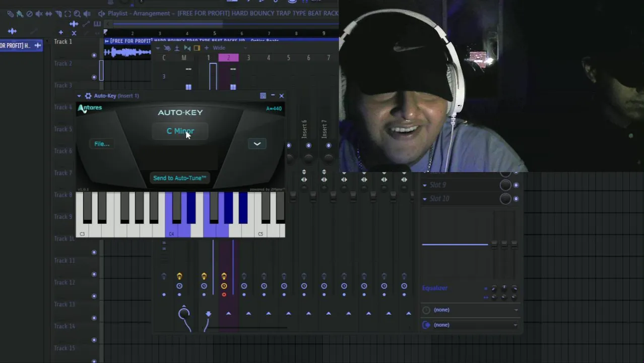Select the playlist Zoom tool
Viewport: 644px width, 363px height.
click(x=77, y=14)
